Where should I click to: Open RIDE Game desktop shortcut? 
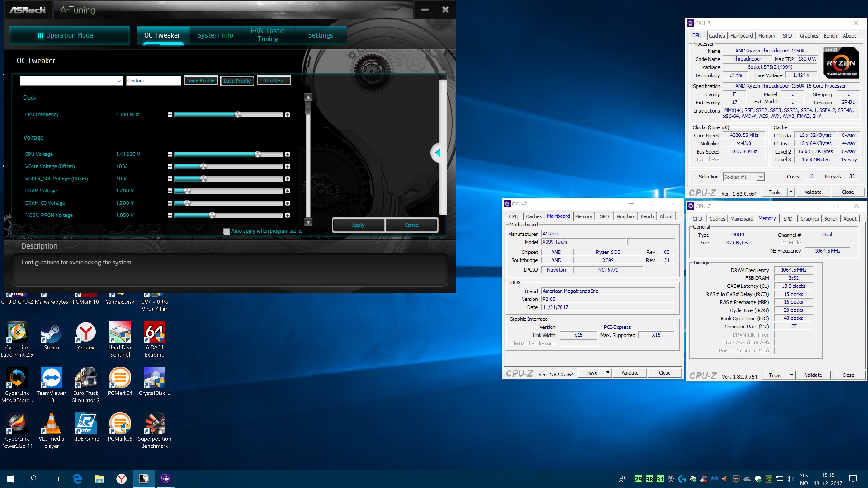pos(86,427)
